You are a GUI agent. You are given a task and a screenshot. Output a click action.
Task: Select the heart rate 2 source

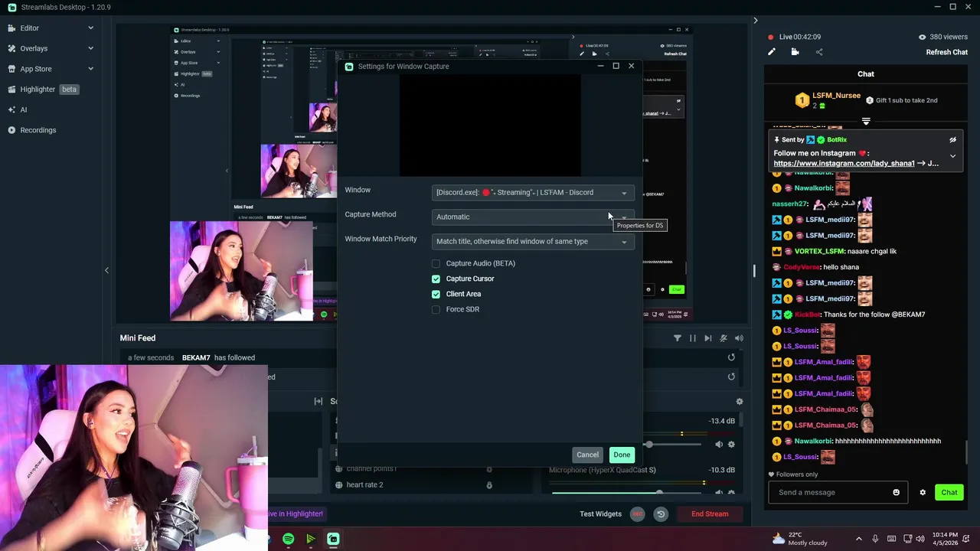coord(364,485)
